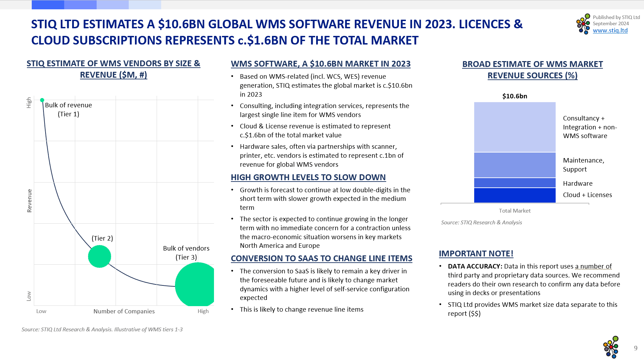Click the Maintenance, Support bar segment
Screen dimensions: 644x361
point(515,165)
